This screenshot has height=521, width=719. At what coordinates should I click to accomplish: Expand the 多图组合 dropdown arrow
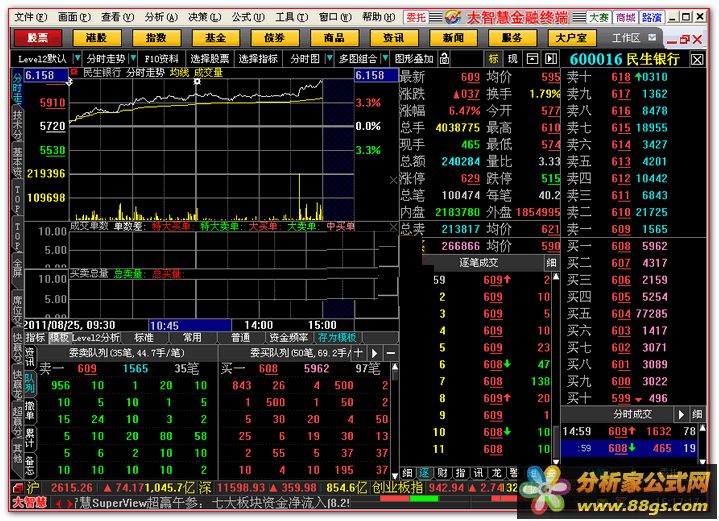(x=385, y=59)
